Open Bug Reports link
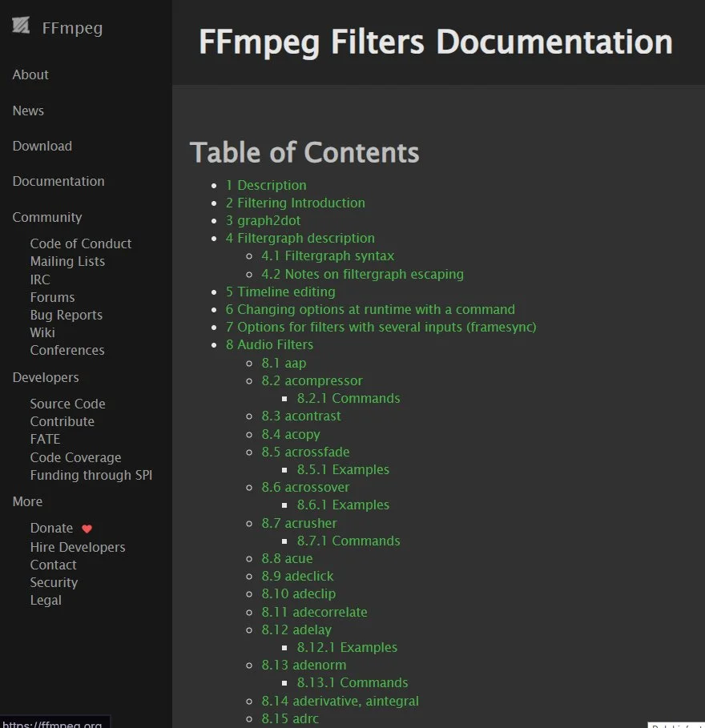The image size is (705, 728). 66,315
